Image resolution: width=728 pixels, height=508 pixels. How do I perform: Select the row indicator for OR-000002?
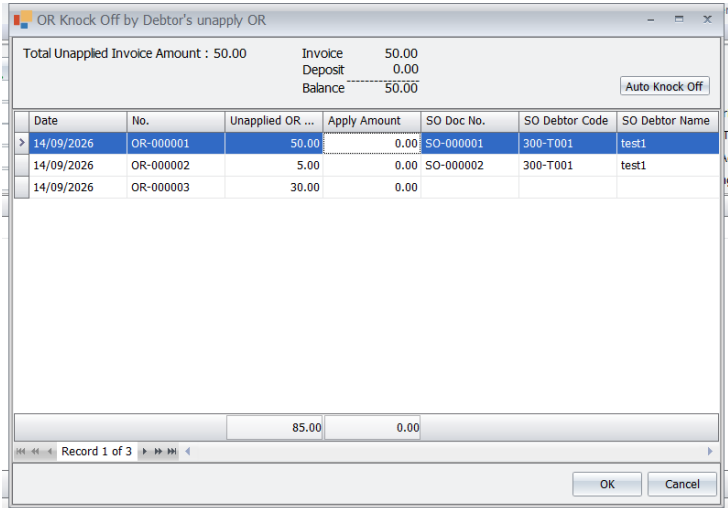click(x=22, y=165)
